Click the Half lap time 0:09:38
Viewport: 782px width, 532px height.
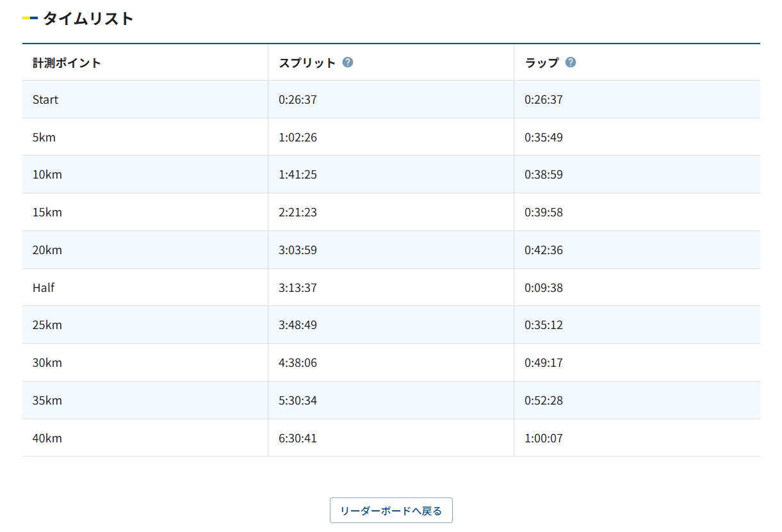pyautogui.click(x=544, y=288)
